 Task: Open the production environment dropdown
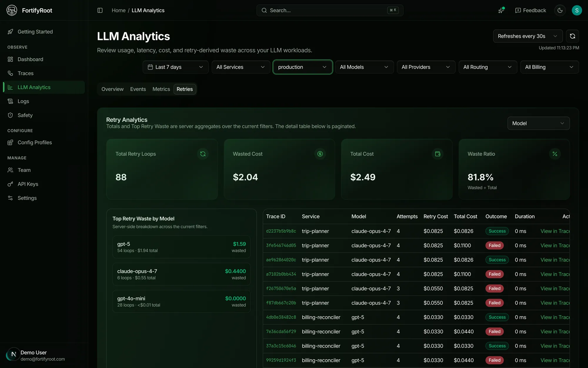pos(303,67)
